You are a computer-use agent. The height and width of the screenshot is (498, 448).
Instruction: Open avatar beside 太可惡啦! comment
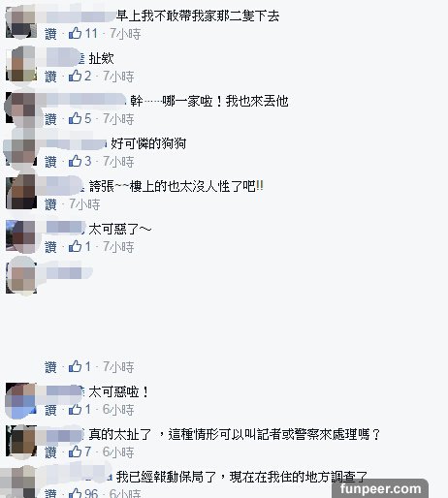click(x=21, y=398)
